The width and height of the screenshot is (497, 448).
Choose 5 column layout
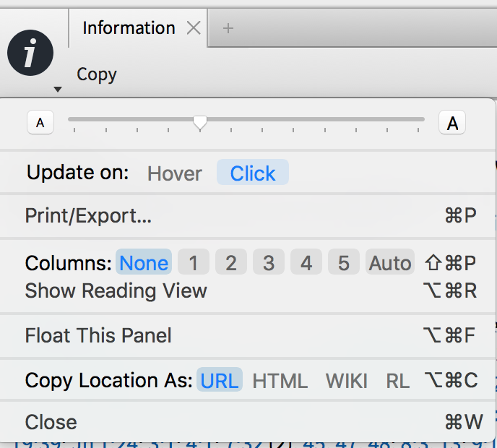[344, 262]
